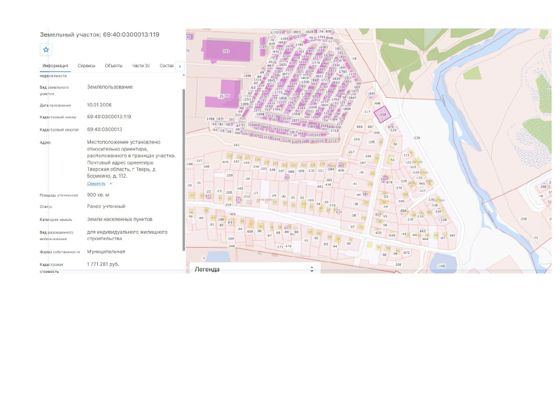Image resolution: width=560 pixels, height=396 pixels.
Task: Select the Ранее учтенный status value
Action: [106, 206]
